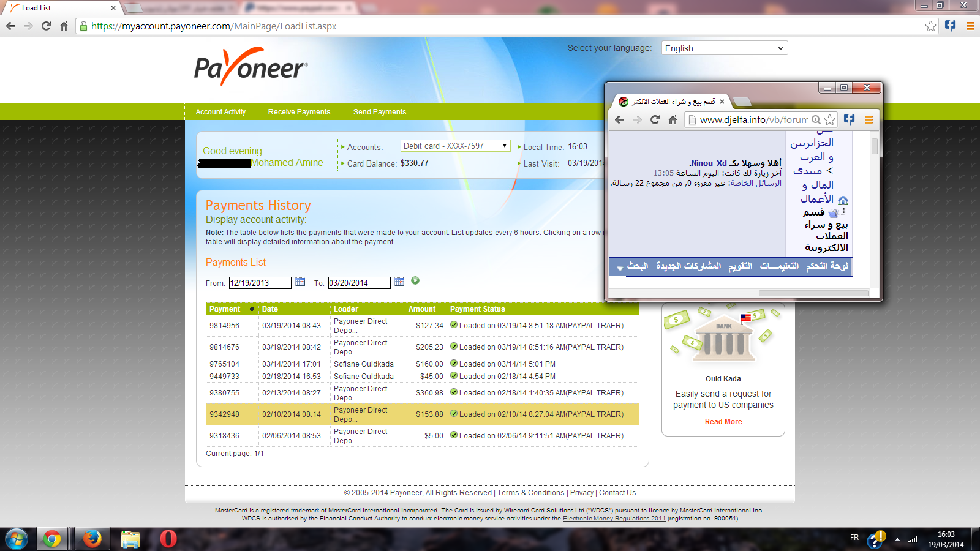Reload the Payoneer Load List page
The width and height of the screenshot is (980, 551).
[46, 26]
